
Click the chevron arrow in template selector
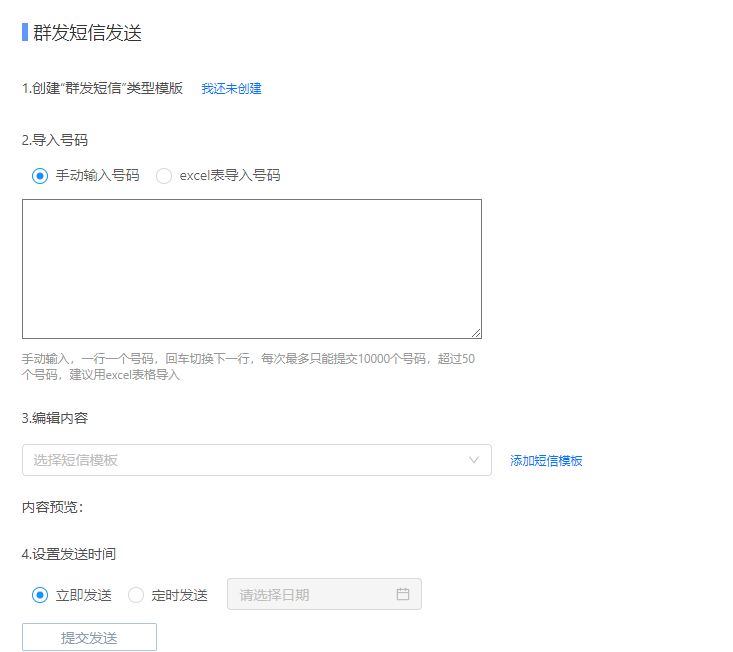point(474,460)
